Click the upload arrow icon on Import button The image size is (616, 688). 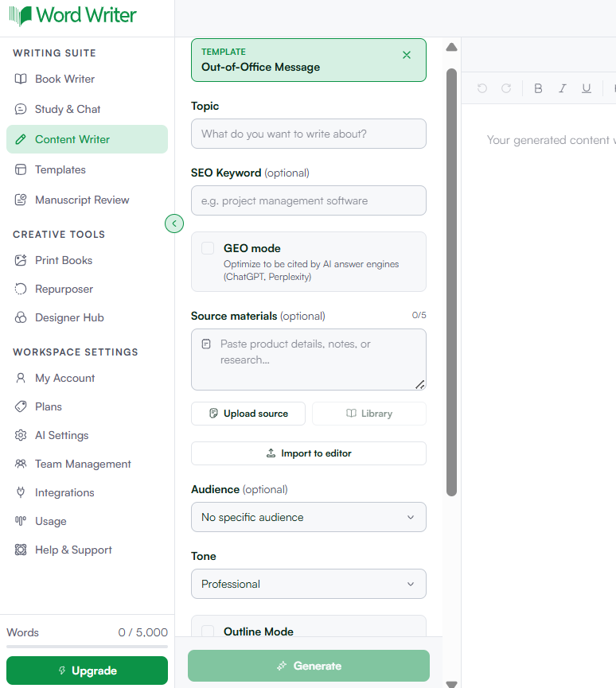click(271, 453)
